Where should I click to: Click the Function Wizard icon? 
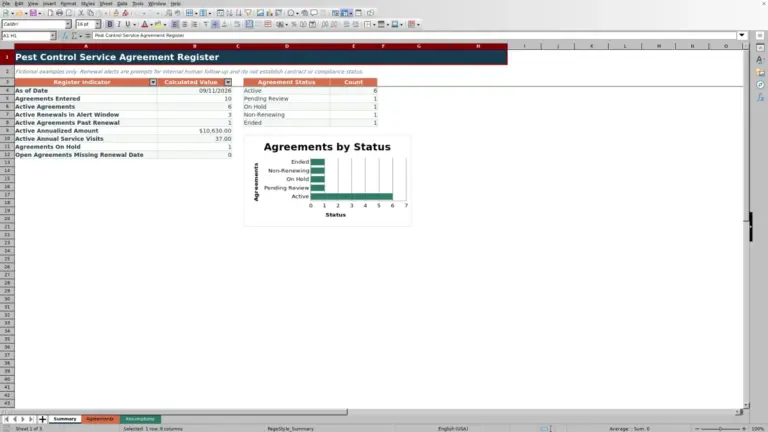65,35
